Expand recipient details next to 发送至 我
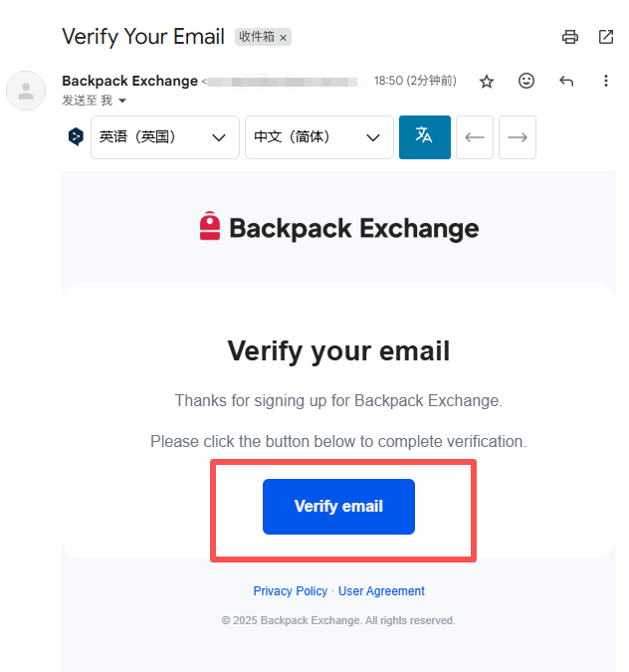Viewport: 629px width, 672px height. 122,101
